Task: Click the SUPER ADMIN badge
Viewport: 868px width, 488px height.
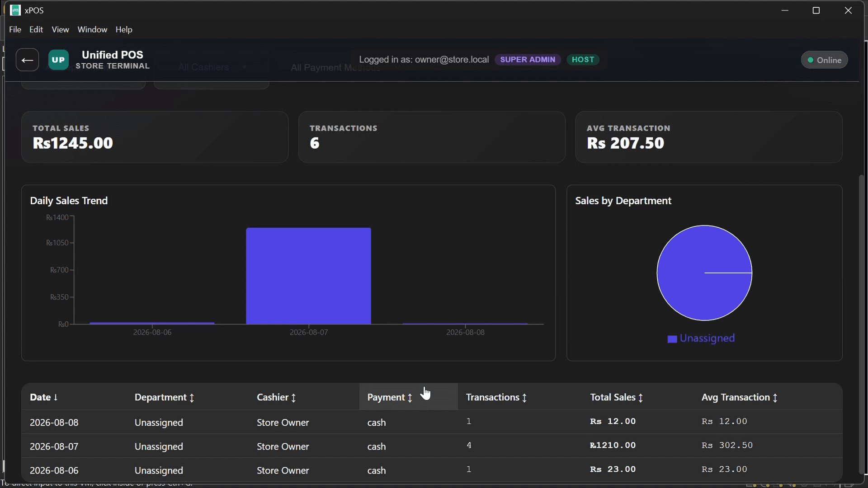Action: 528,60
